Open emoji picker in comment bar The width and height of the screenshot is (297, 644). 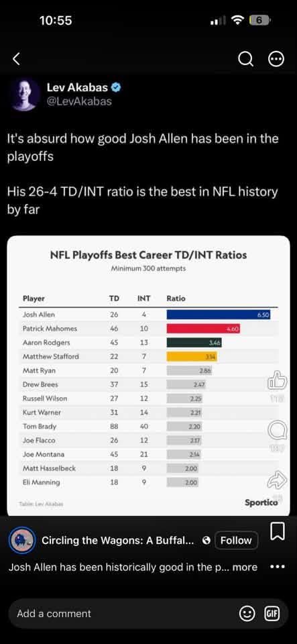tap(246, 614)
